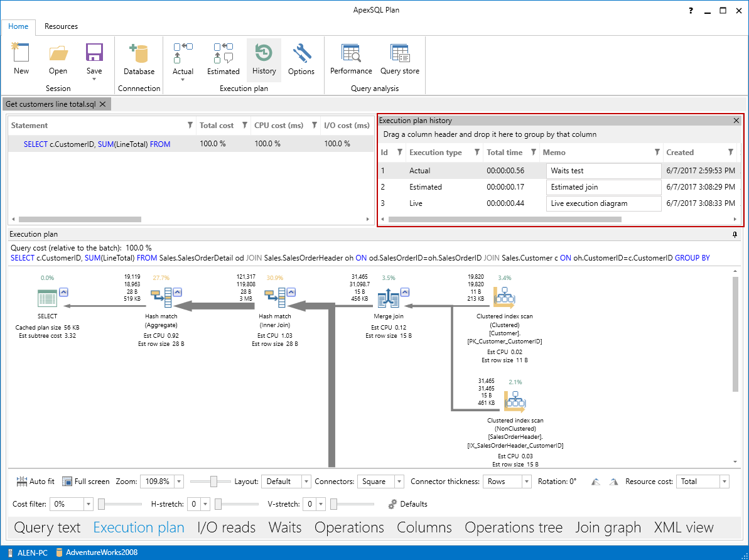This screenshot has width=749, height=560.
Task: Click Auto fit diagram button
Action: pyautogui.click(x=35, y=481)
